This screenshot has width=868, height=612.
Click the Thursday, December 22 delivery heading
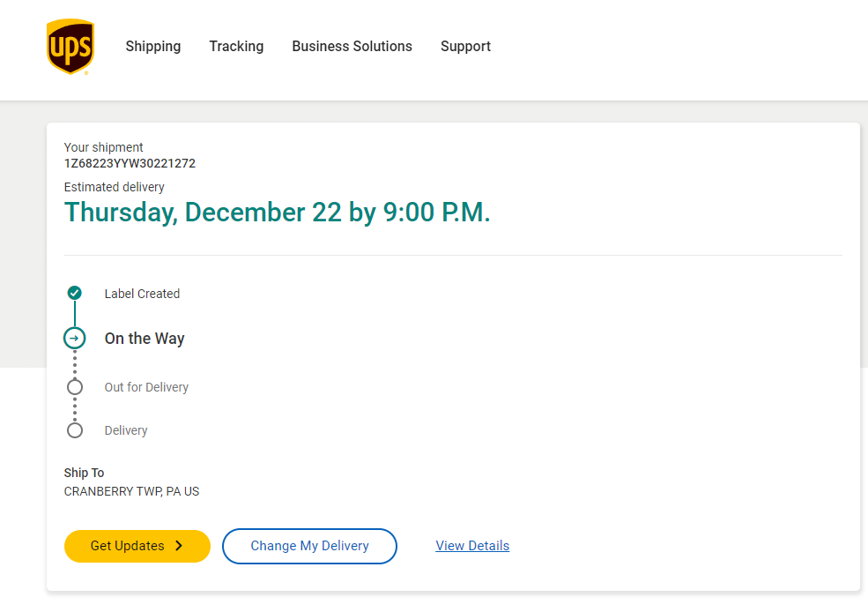[x=277, y=213]
